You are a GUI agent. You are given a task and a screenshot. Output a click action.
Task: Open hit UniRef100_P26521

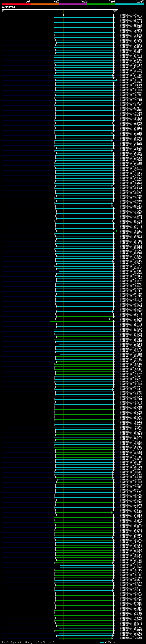pyautogui.click(x=131, y=67)
